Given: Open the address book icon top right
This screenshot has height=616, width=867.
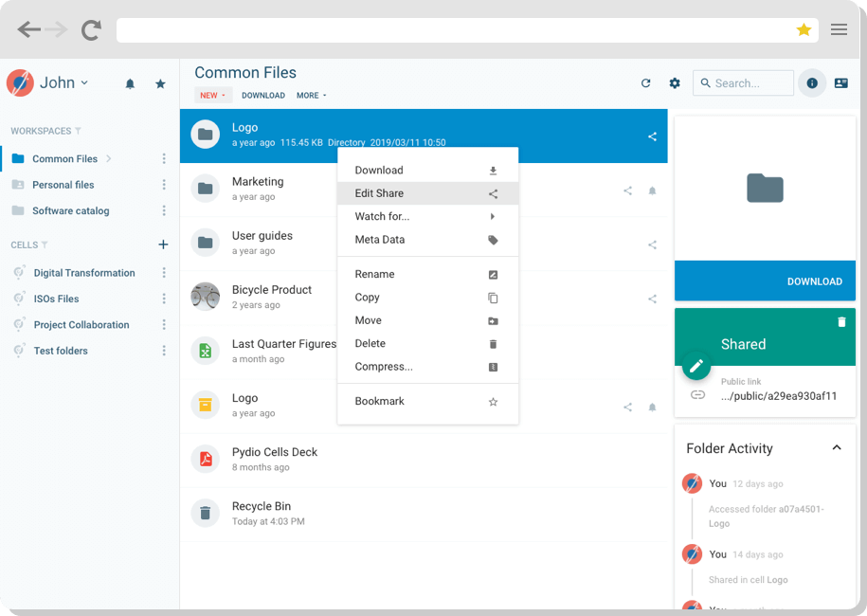Looking at the screenshot, I should [840, 83].
